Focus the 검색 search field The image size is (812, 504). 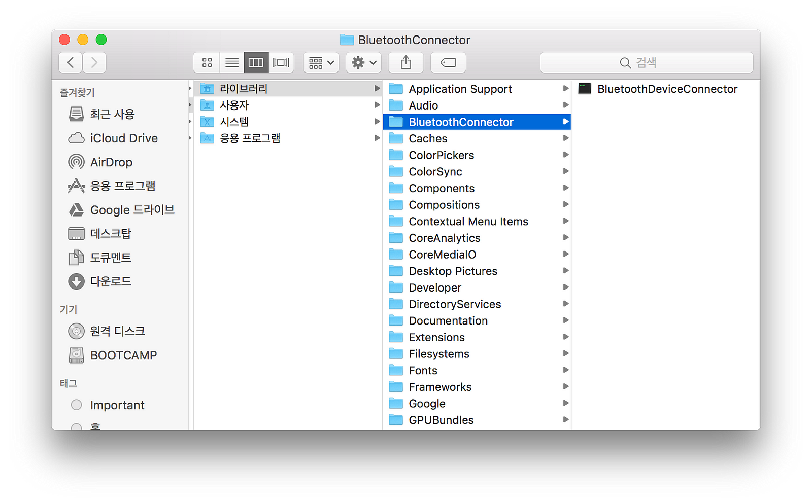(x=647, y=62)
